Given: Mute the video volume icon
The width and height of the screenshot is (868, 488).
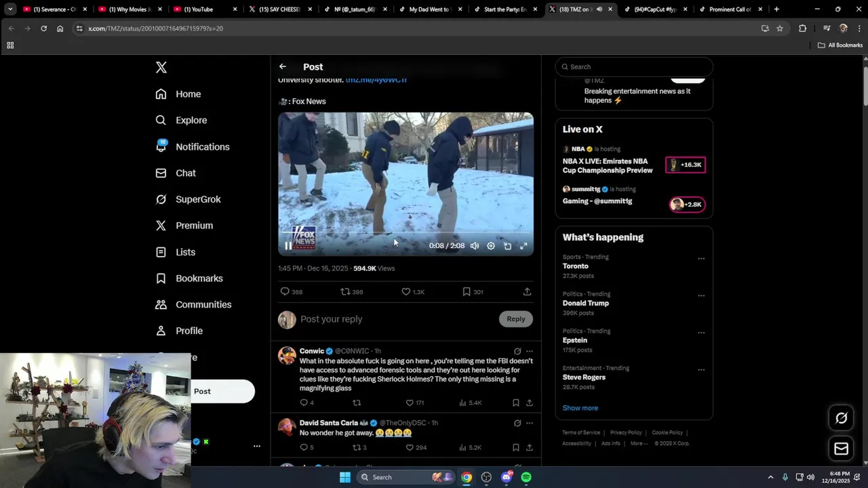Looking at the screenshot, I should (475, 246).
